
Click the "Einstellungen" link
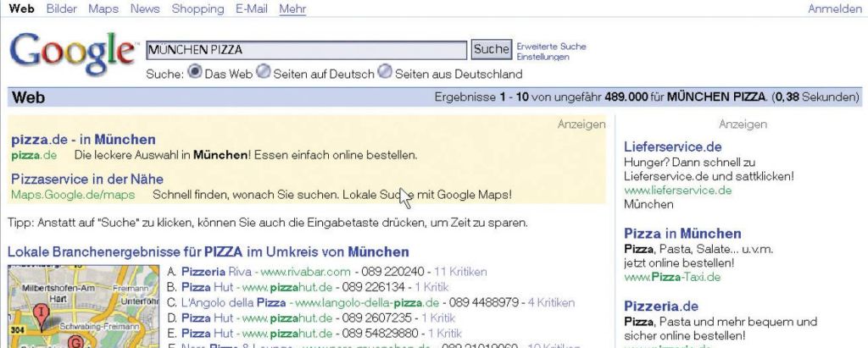(x=542, y=57)
